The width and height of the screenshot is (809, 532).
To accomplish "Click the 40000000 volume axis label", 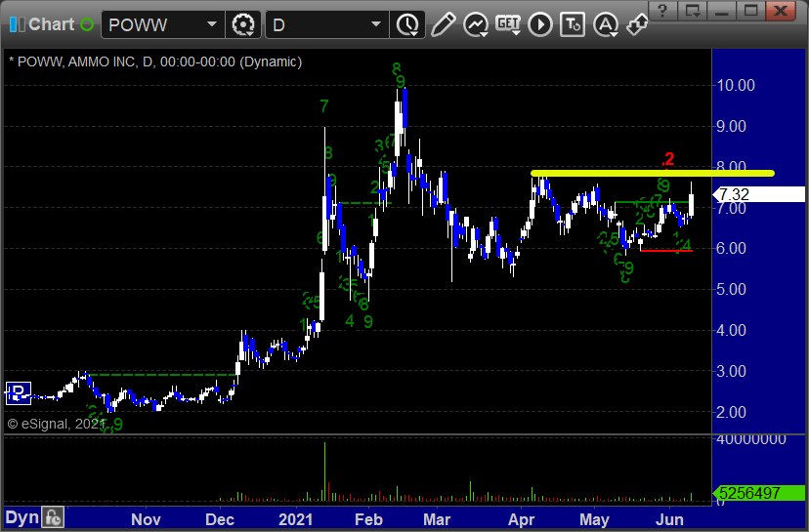I will click(751, 439).
